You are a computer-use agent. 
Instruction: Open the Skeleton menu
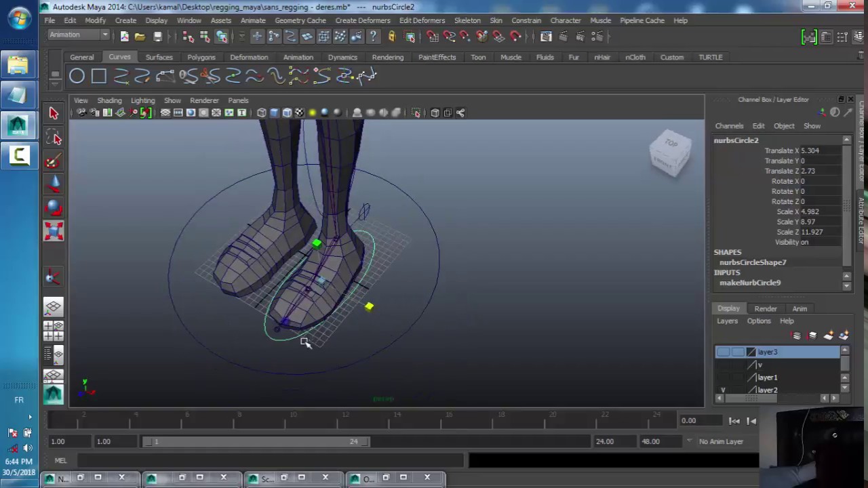[x=467, y=20]
